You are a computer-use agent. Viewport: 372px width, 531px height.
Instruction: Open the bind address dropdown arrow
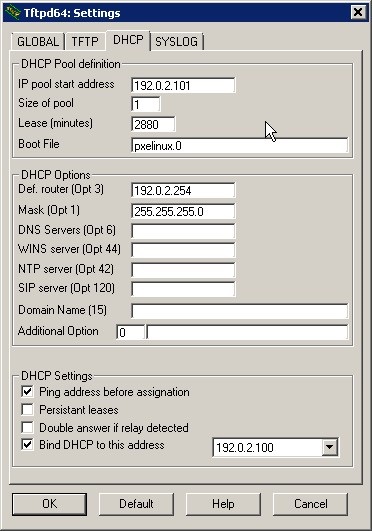329,447
